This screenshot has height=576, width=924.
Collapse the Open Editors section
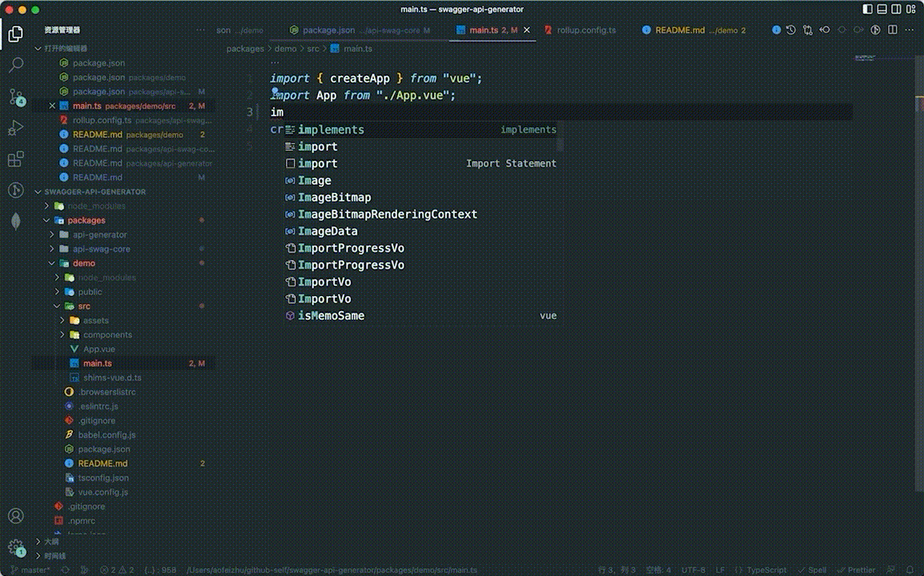pos(38,48)
